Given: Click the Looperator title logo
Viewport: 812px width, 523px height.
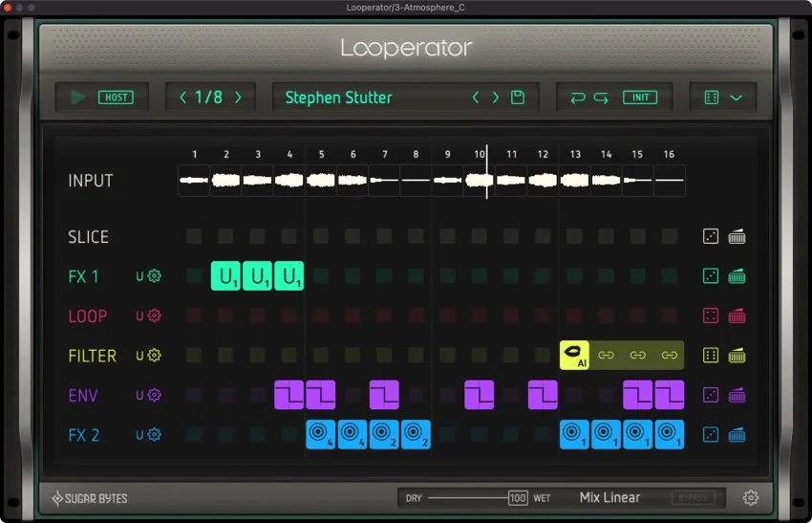Looking at the screenshot, I should [x=407, y=48].
